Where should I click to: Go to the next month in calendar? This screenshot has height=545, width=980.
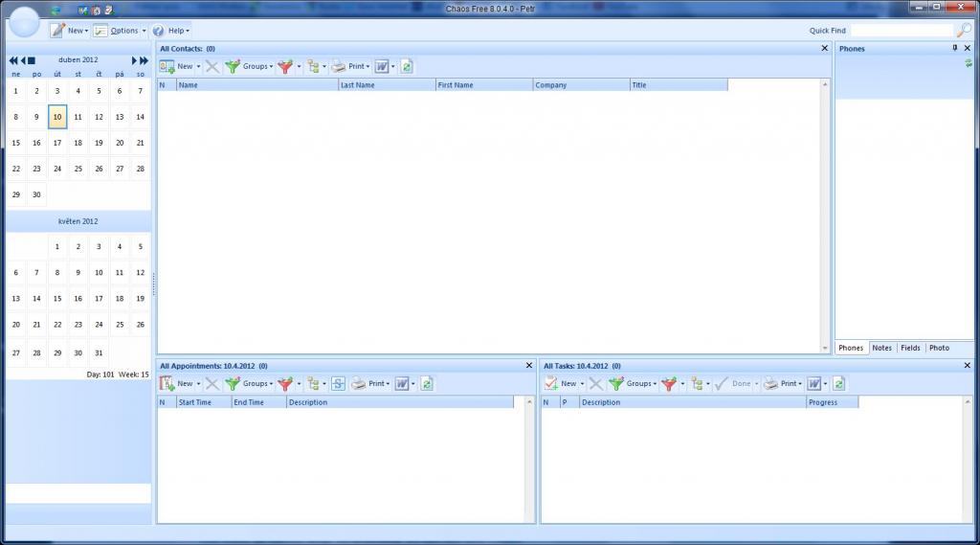tap(133, 60)
